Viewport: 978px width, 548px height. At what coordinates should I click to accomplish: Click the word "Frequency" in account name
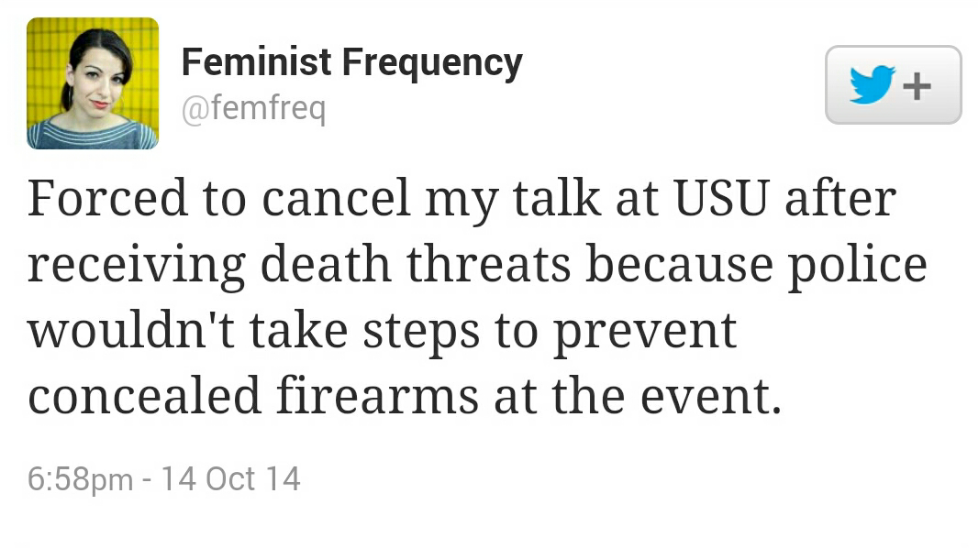(433, 63)
